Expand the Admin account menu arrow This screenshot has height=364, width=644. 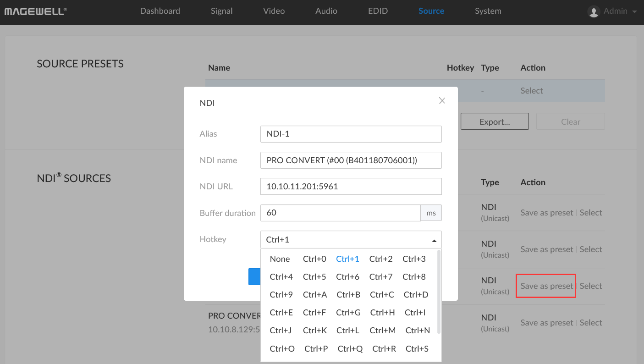click(634, 11)
